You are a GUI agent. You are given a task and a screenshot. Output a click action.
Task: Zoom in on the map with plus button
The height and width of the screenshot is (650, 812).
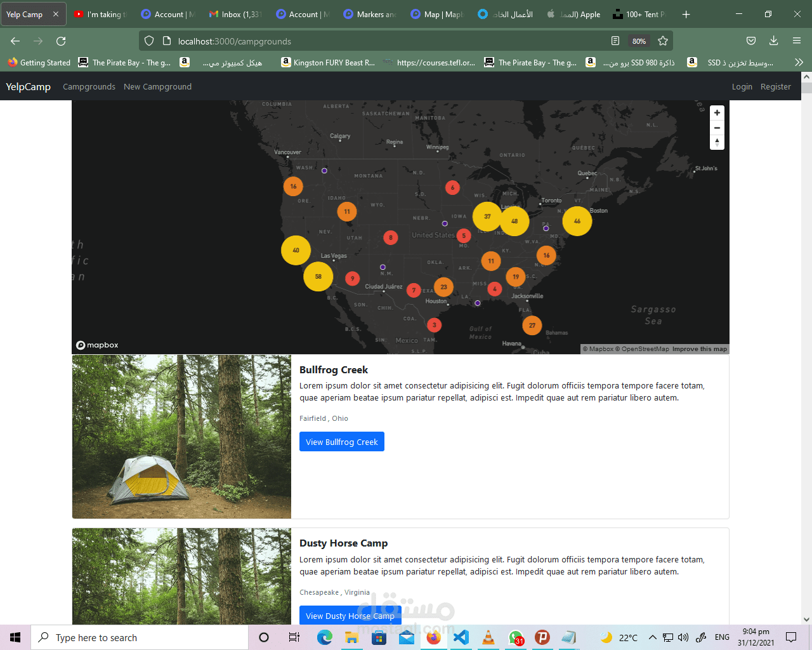tap(717, 113)
